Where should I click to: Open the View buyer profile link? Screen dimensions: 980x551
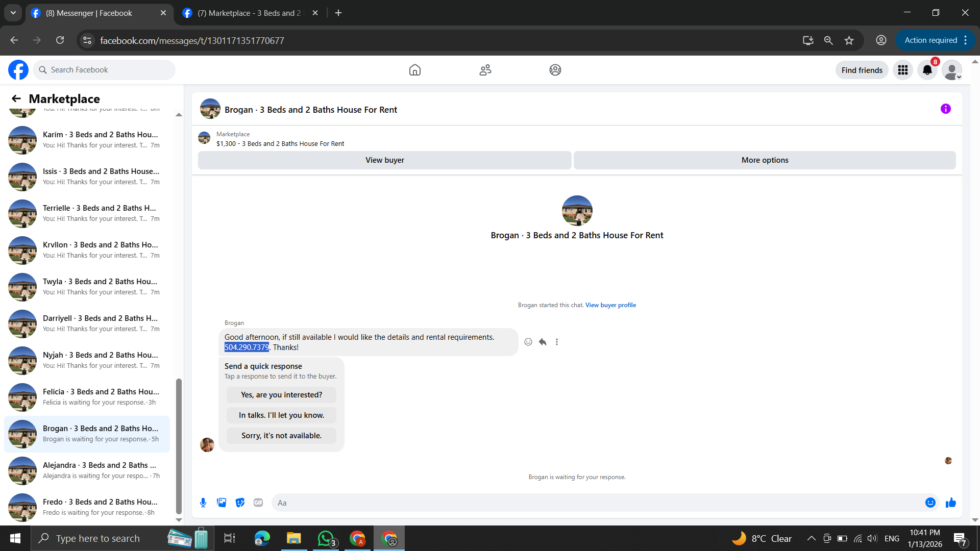[610, 305]
